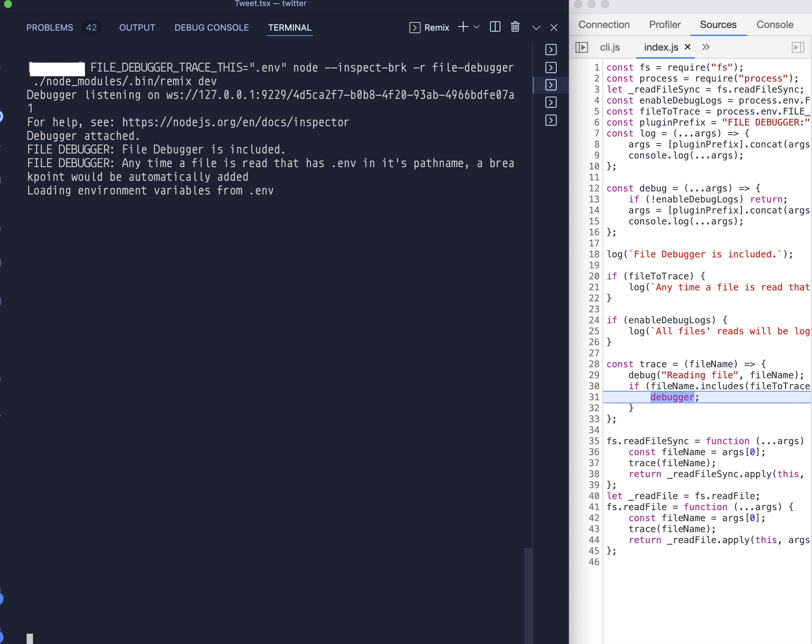The image size is (812, 644).
Task: Click the index.js tab label
Action: 661,48
